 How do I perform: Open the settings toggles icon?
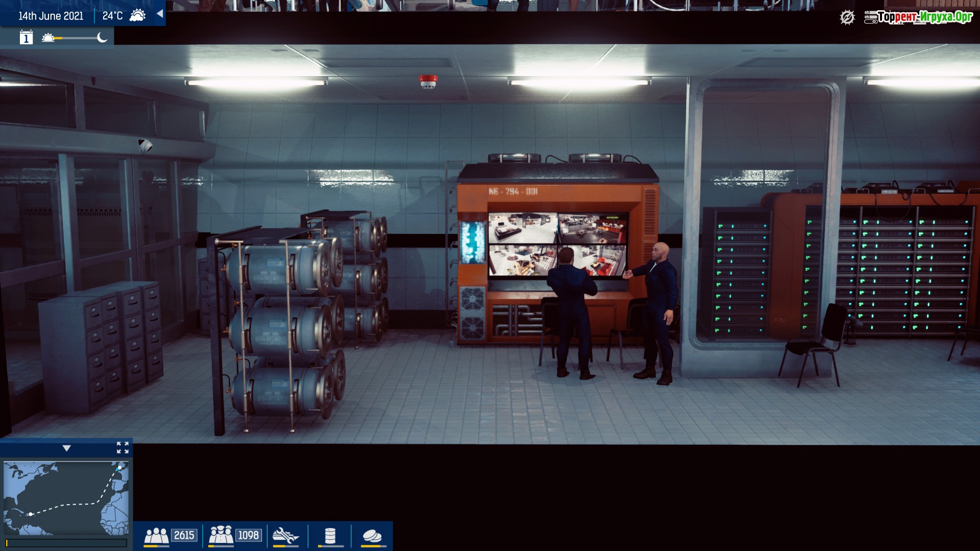870,17
